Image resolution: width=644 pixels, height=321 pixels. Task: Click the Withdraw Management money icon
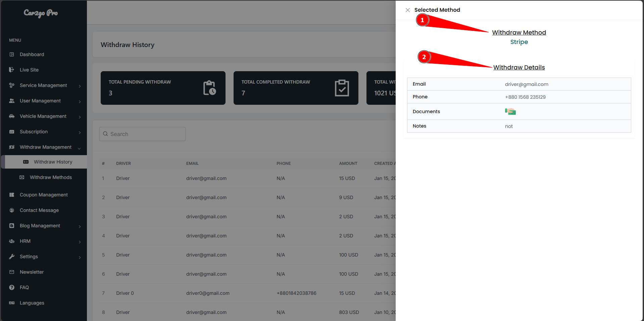point(12,147)
